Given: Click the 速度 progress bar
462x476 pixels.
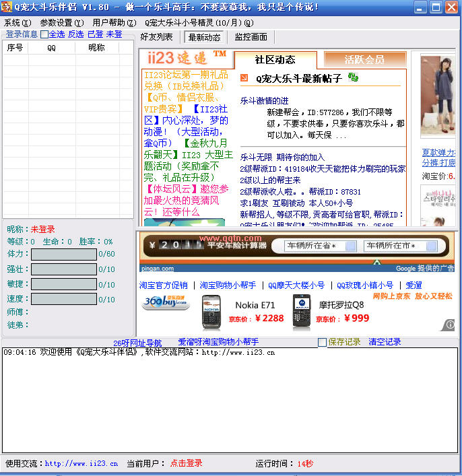Looking at the screenshot, I should point(64,299).
